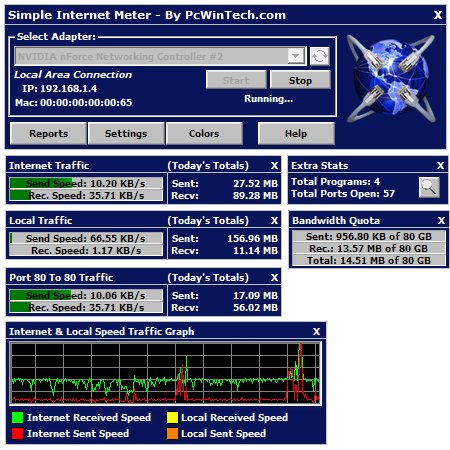Screen dimensions: 450x450
Task: Click the yellow Local Received Speed swatch
Action: click(172, 417)
